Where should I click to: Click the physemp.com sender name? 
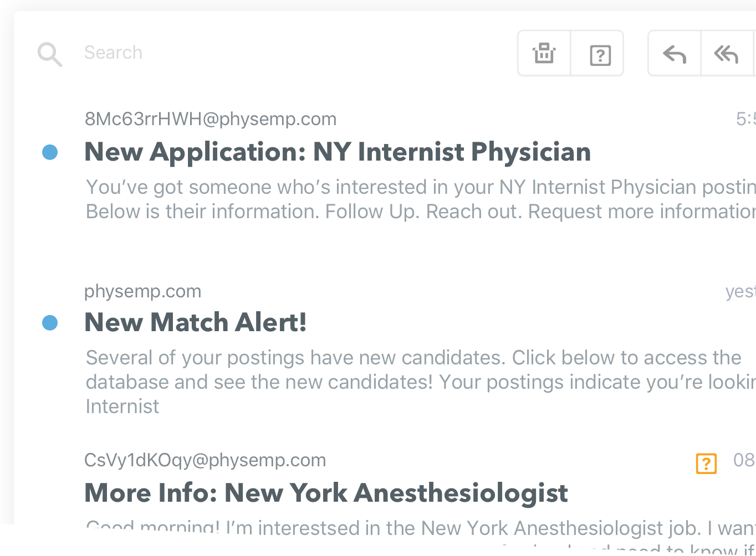[x=142, y=291]
